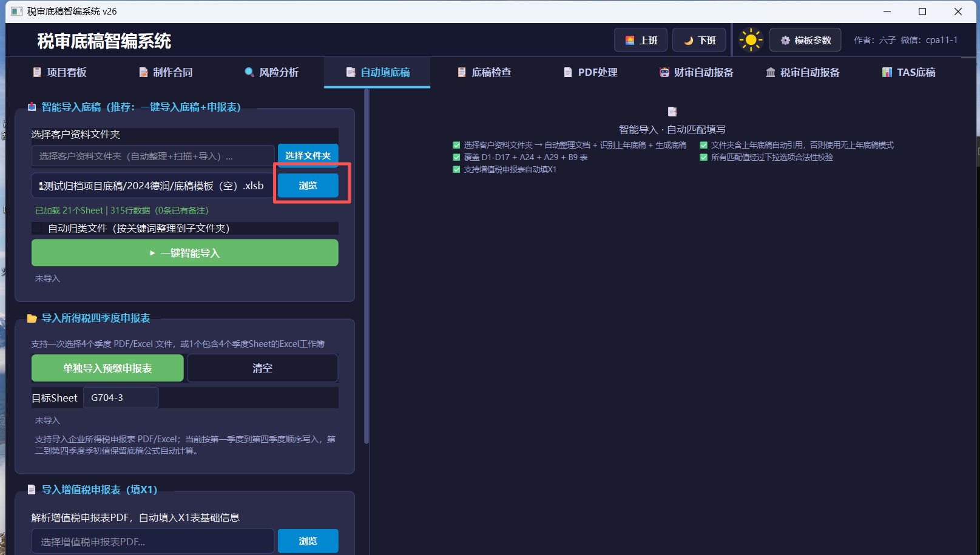Click the 支持一次选择4个季度 PDF/Excel hint text
The width and height of the screenshot is (980, 555).
tap(178, 344)
